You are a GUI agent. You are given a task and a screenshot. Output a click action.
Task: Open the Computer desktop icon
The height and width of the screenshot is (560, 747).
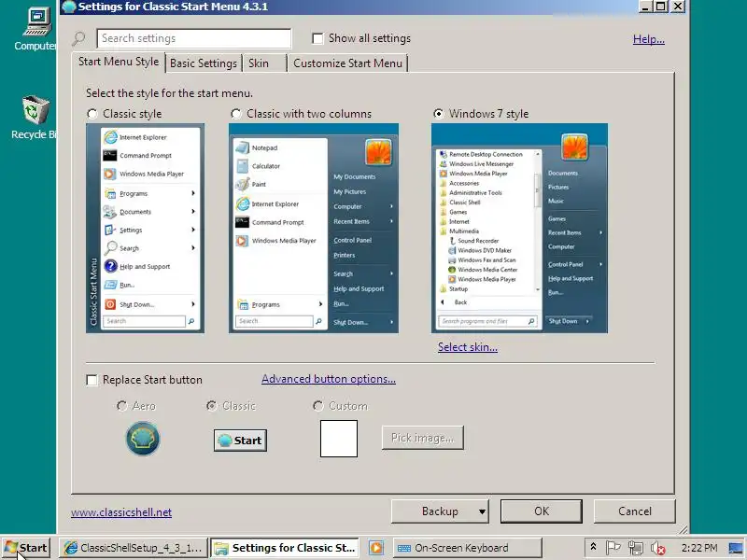(x=35, y=29)
